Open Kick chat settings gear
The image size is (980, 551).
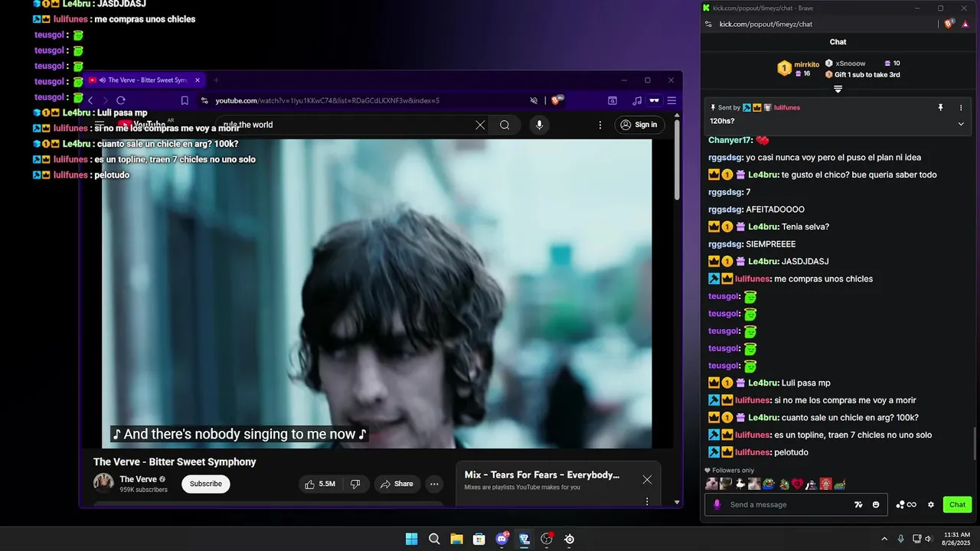coord(931,504)
